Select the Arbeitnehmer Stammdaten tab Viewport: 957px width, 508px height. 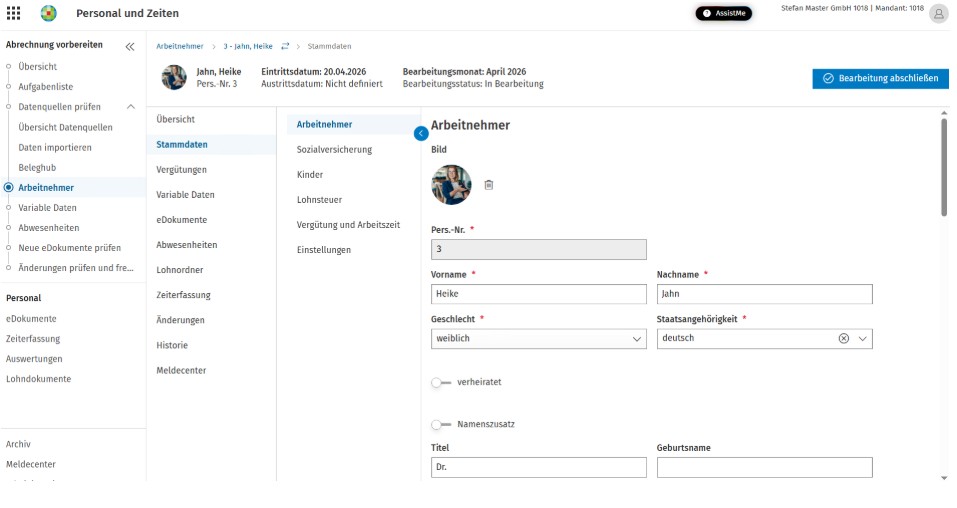click(x=353, y=124)
